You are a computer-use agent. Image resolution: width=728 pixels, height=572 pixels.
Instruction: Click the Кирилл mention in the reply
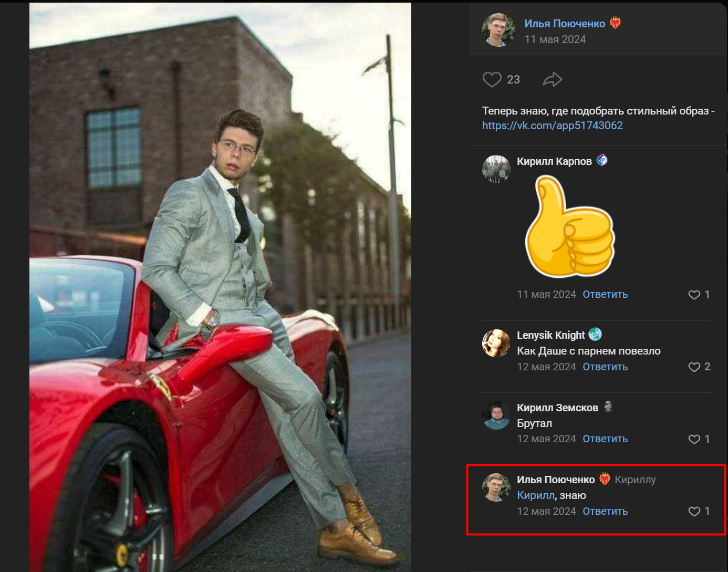pos(535,495)
